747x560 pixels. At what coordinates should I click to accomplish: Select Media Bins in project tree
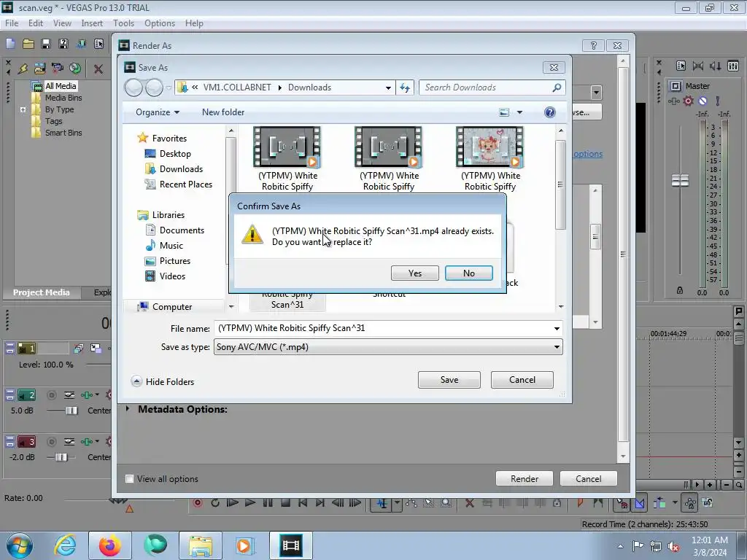(63, 98)
